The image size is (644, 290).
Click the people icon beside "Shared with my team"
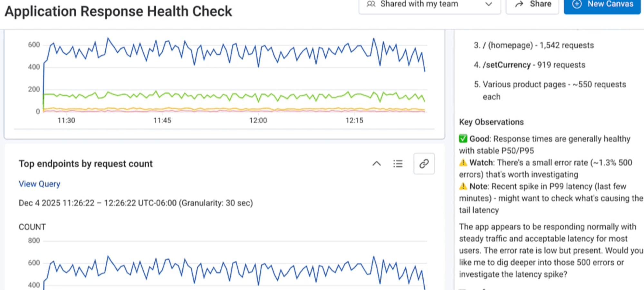point(371,4)
